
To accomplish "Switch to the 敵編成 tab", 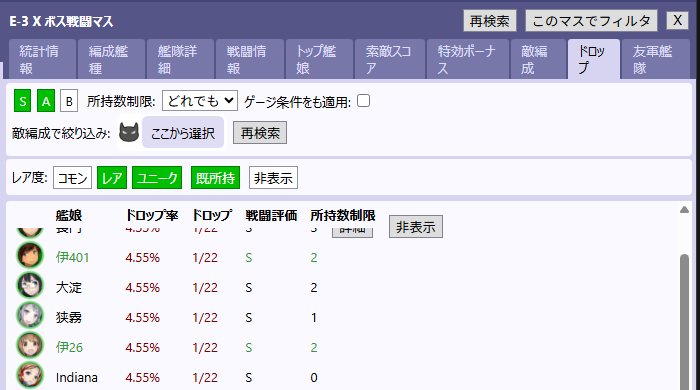I will point(538,59).
